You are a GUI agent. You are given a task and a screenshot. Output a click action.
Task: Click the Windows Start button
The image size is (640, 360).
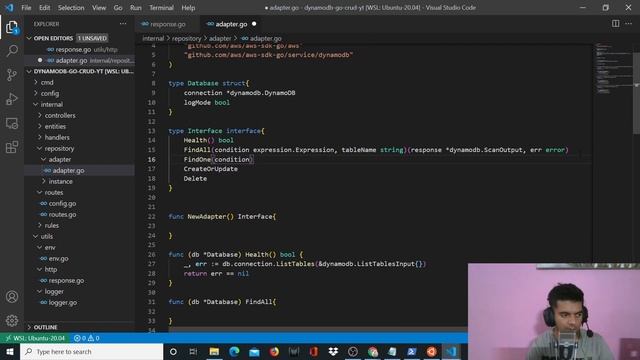tap(10, 351)
